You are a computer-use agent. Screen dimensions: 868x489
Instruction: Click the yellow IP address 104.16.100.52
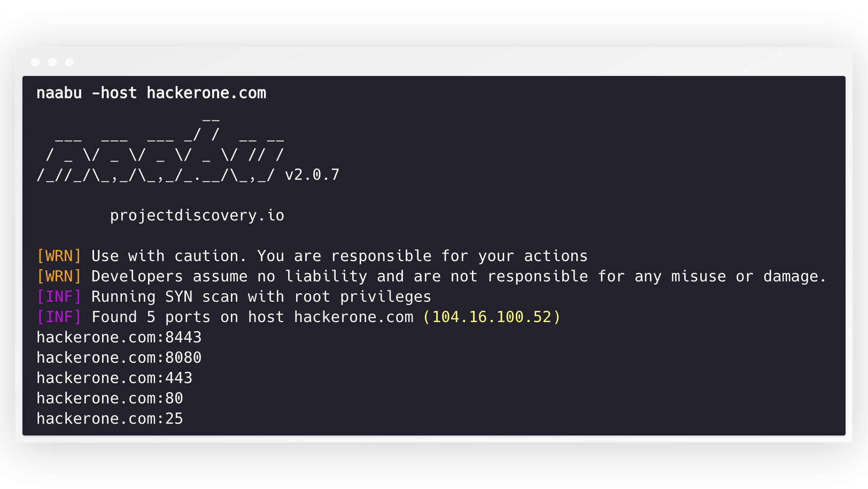tap(491, 317)
